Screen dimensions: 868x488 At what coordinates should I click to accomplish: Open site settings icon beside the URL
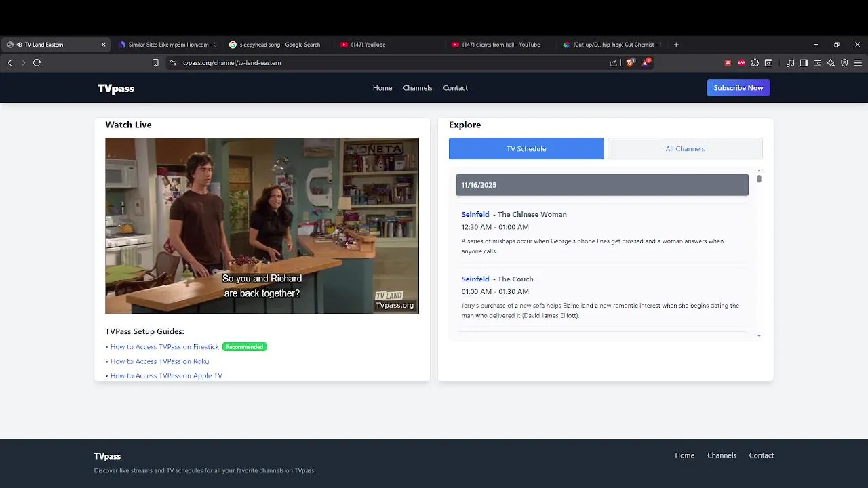[173, 62]
